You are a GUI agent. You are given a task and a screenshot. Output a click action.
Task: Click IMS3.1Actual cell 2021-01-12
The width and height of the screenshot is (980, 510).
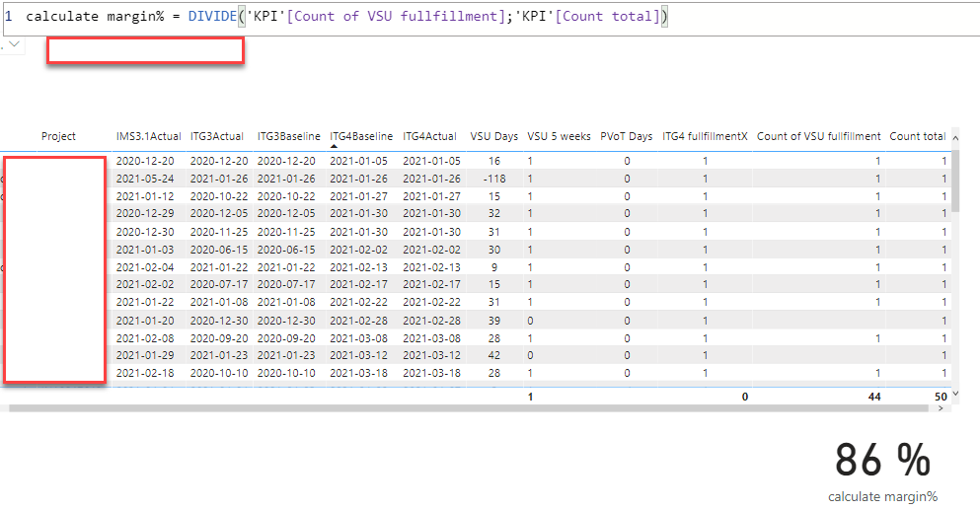pyautogui.click(x=145, y=196)
